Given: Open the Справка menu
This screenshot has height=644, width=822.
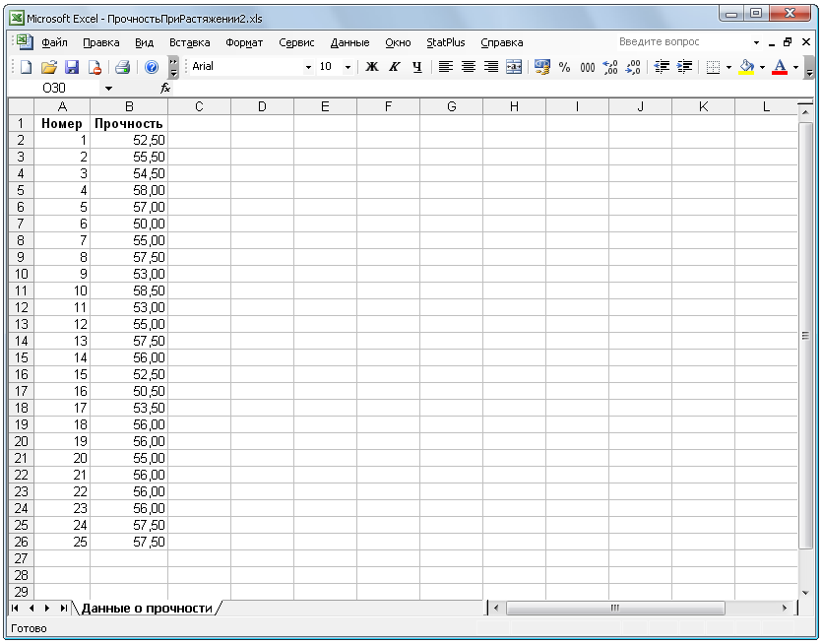Looking at the screenshot, I should coord(502,42).
